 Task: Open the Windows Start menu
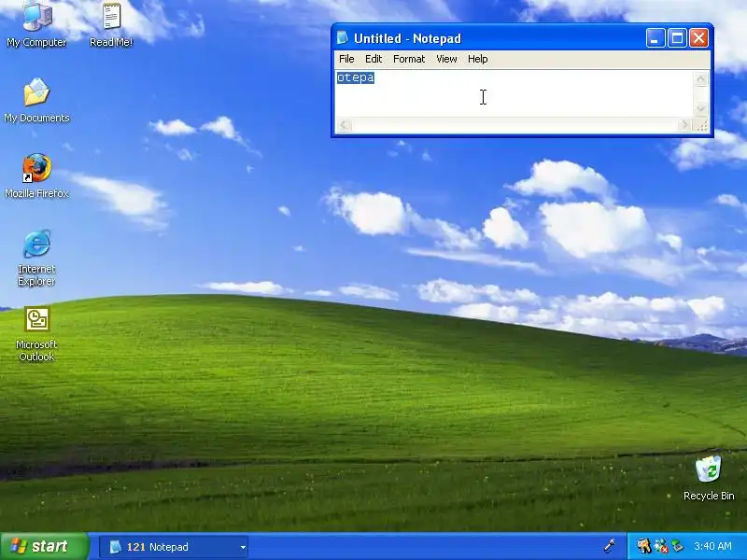[x=44, y=546]
